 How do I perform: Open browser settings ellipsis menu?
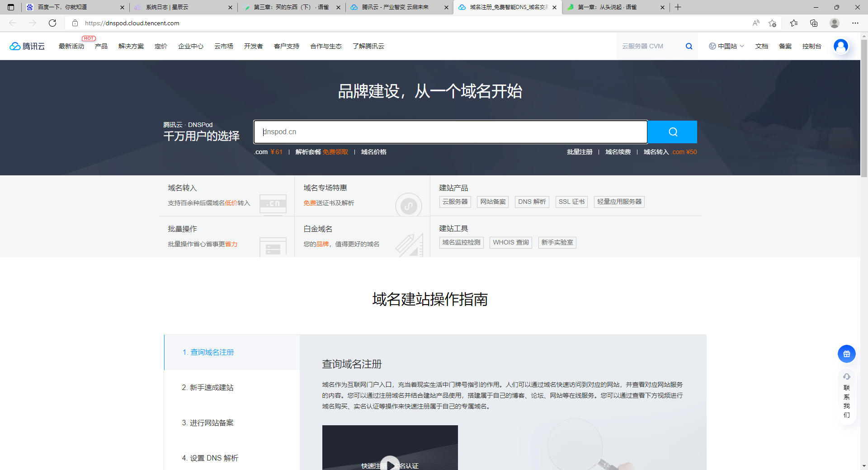pos(855,23)
